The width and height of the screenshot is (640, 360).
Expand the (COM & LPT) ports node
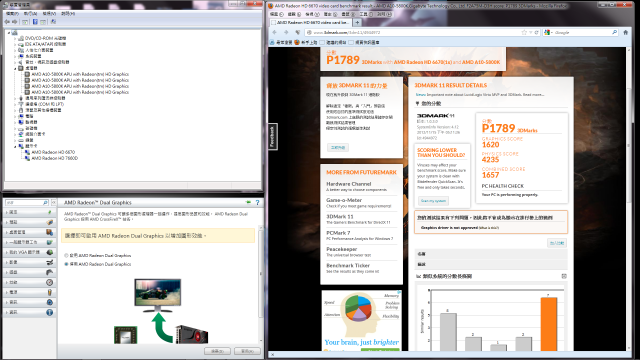(x=15, y=104)
